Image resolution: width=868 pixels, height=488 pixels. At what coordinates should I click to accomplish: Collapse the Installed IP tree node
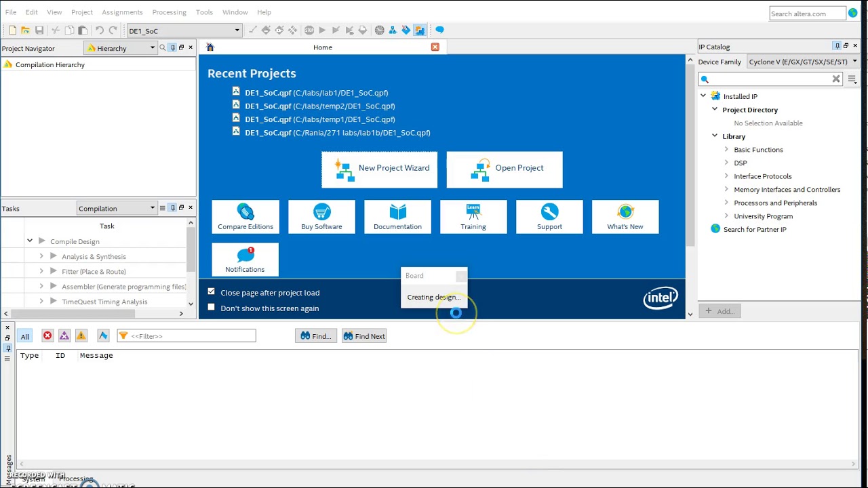point(703,96)
